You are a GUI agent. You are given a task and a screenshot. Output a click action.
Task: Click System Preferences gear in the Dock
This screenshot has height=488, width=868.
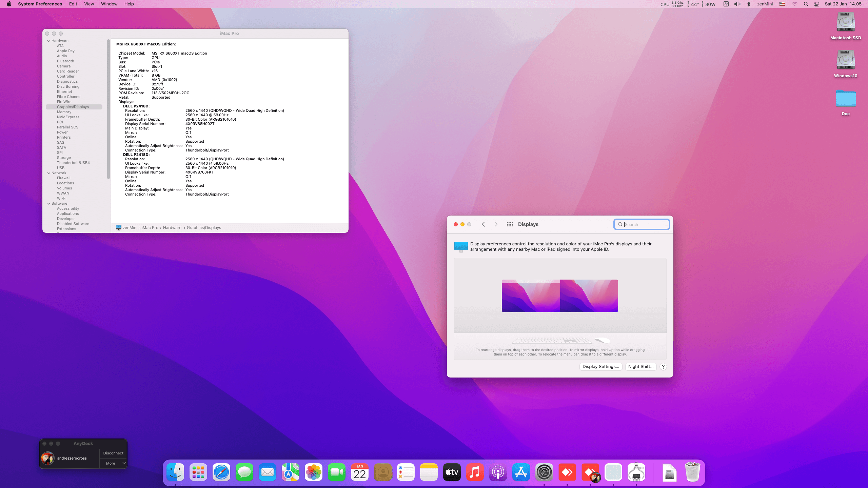pos(544,472)
